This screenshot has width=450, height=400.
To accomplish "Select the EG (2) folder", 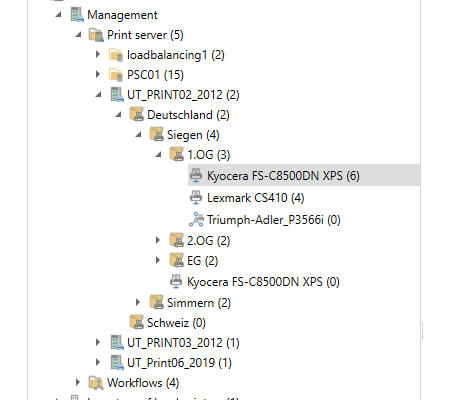I will 202,260.
